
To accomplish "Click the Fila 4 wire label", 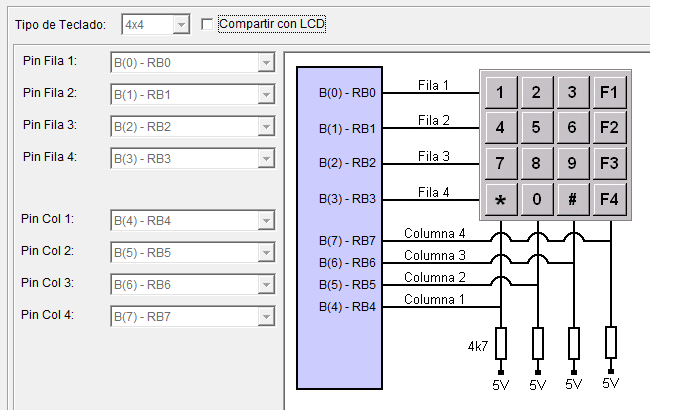I will pos(433,192).
